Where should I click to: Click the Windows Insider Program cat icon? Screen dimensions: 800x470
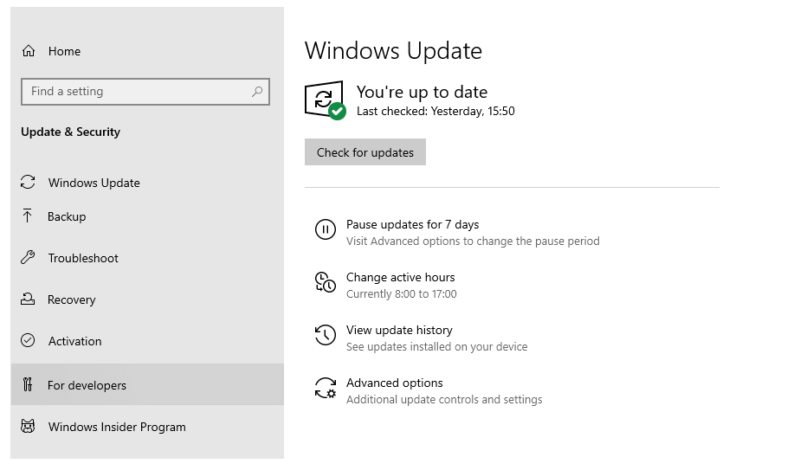[x=28, y=426]
